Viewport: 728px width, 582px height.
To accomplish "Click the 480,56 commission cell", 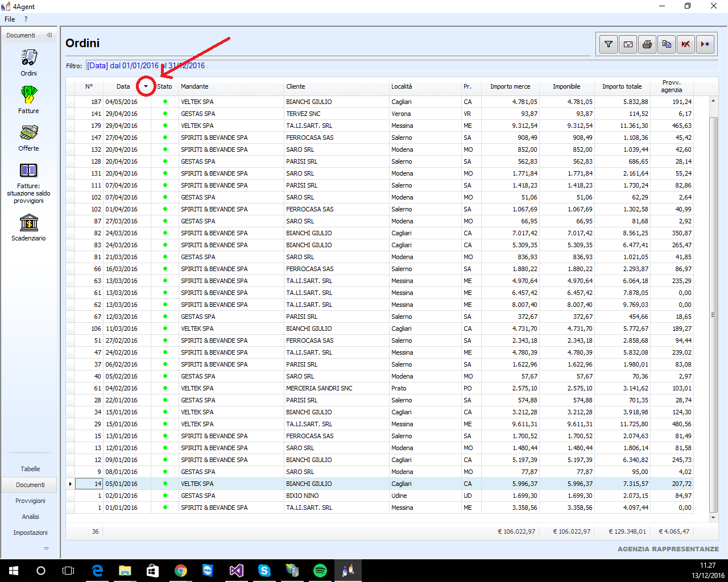I will 672,424.
